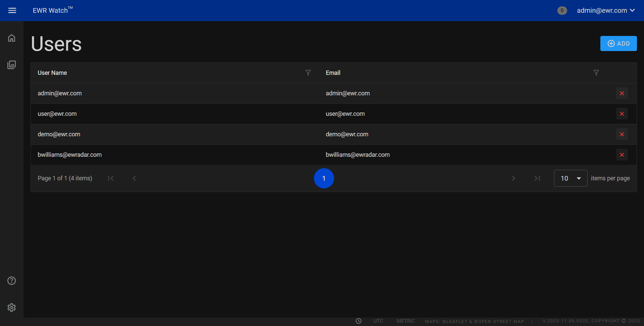Screen dimensions: 644x326
Task: Open User Name column filter
Action: pos(308,73)
